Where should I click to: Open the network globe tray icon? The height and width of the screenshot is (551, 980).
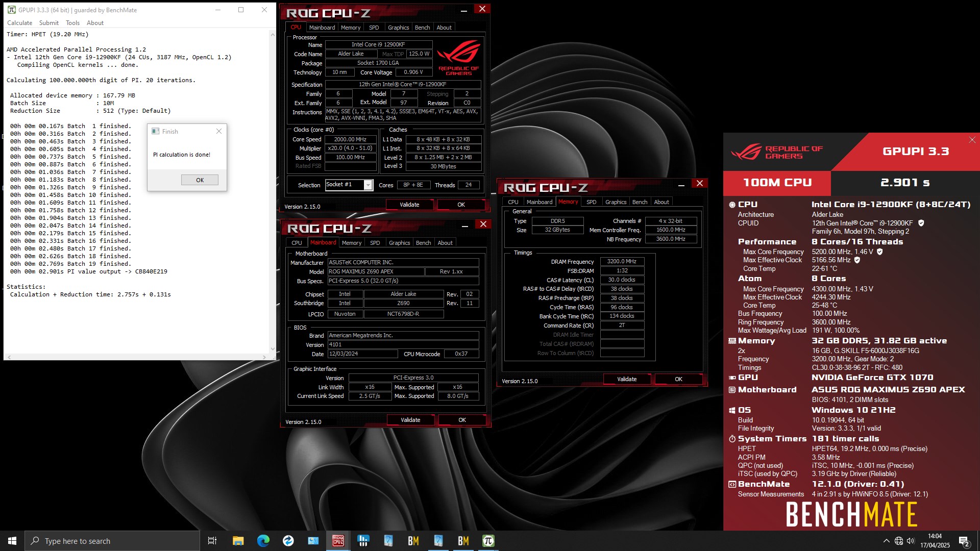click(899, 541)
